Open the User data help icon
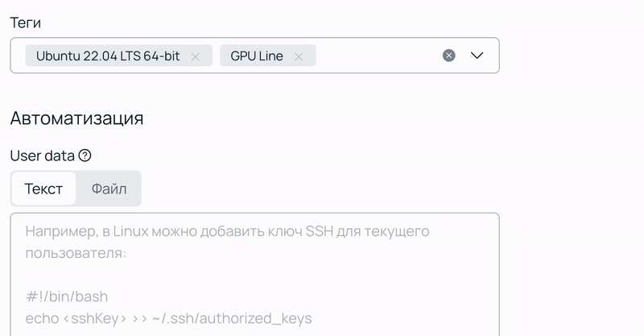Image resolution: width=644 pixels, height=336 pixels. click(x=85, y=156)
